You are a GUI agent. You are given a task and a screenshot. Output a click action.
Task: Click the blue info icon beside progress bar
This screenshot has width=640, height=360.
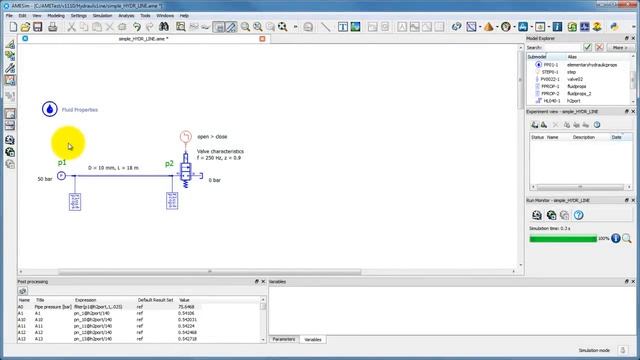(616, 238)
